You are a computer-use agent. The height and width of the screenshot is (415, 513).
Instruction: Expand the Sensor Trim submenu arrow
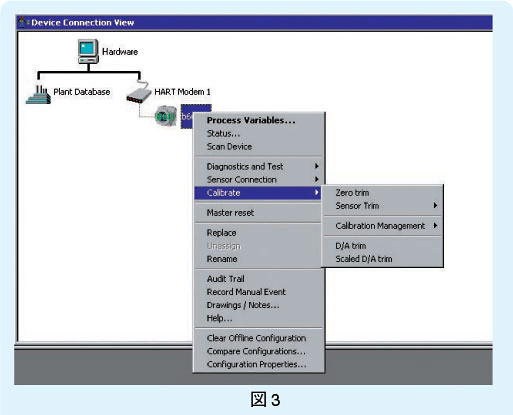(435, 205)
